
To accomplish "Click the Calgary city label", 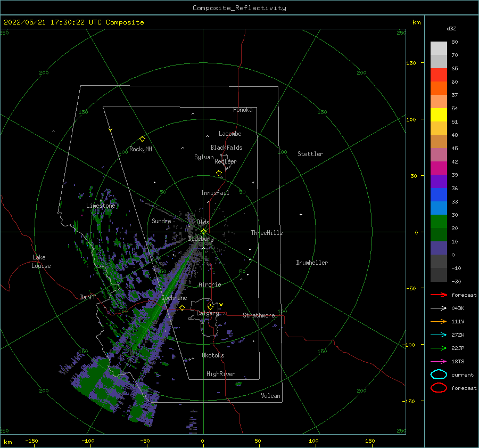I will tap(208, 313).
